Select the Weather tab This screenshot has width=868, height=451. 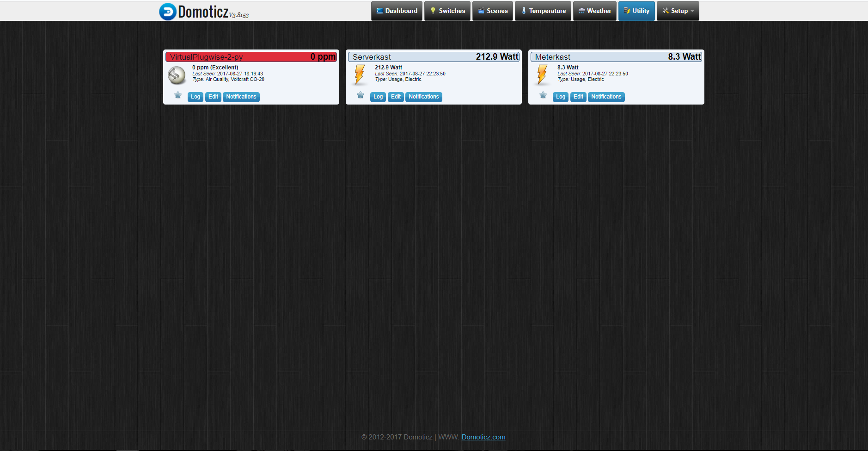[x=595, y=11]
